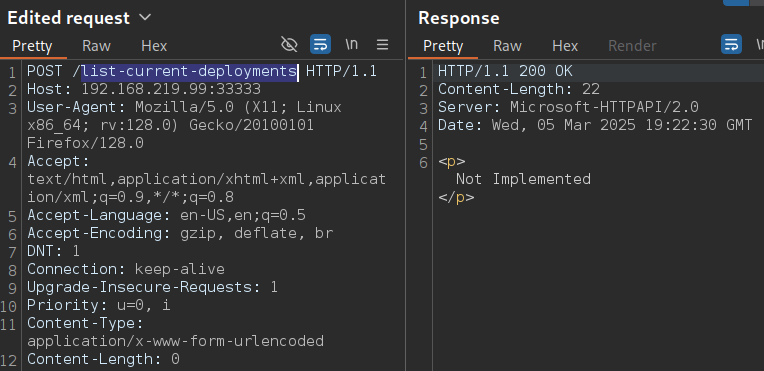Switch Response view to Raw tab

tap(507, 46)
